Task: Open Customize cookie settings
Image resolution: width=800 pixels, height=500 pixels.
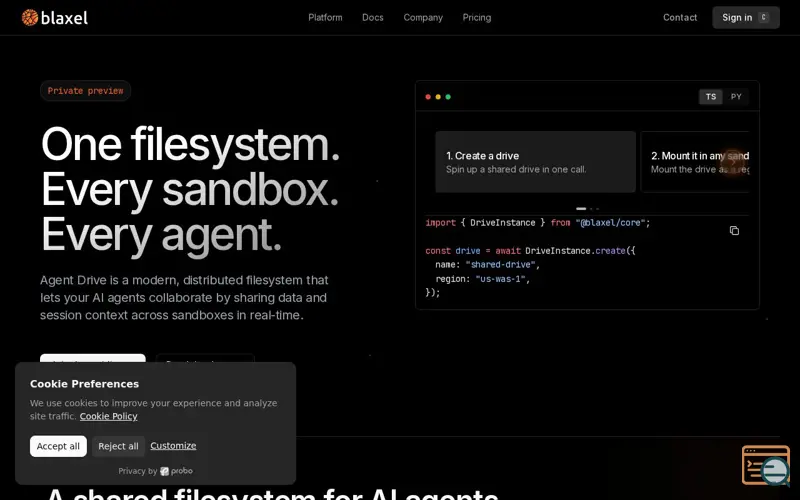Action: (173, 445)
